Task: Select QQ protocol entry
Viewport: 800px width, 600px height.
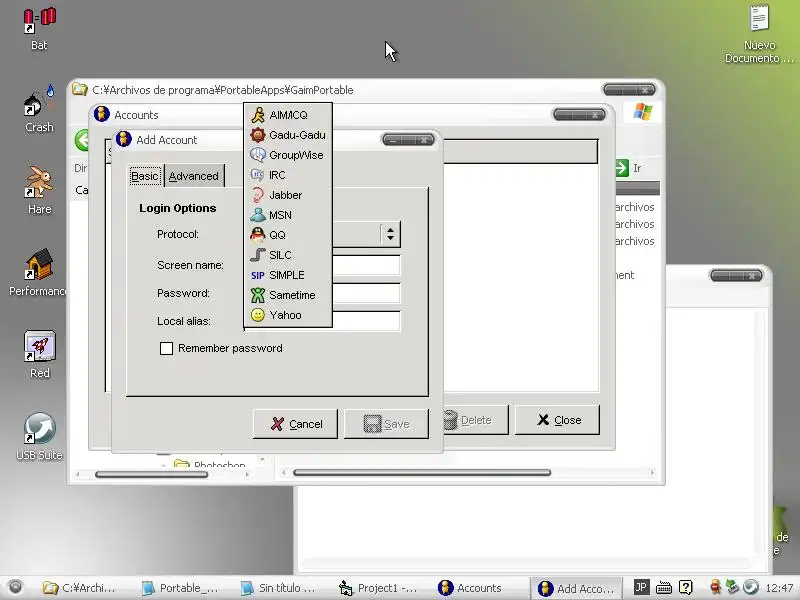Action: (288, 235)
